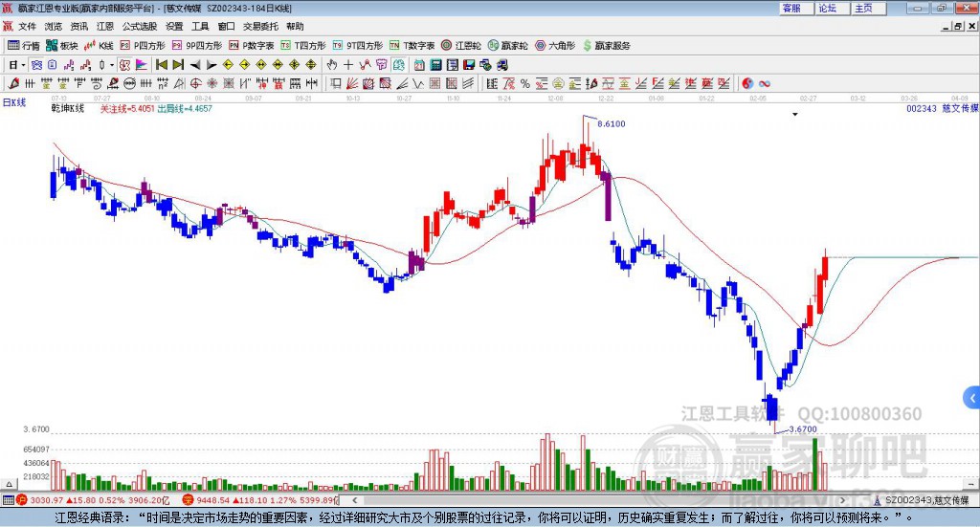Click the 02-27 date on time axis

(808, 98)
